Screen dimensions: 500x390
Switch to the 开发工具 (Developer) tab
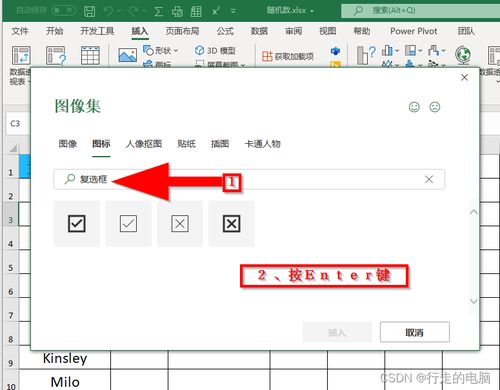[97, 31]
